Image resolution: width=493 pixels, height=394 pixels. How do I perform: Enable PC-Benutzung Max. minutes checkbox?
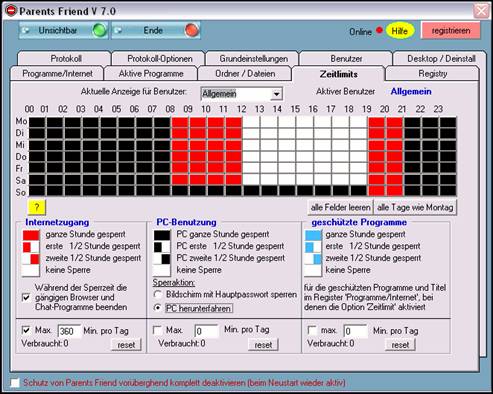click(x=157, y=330)
